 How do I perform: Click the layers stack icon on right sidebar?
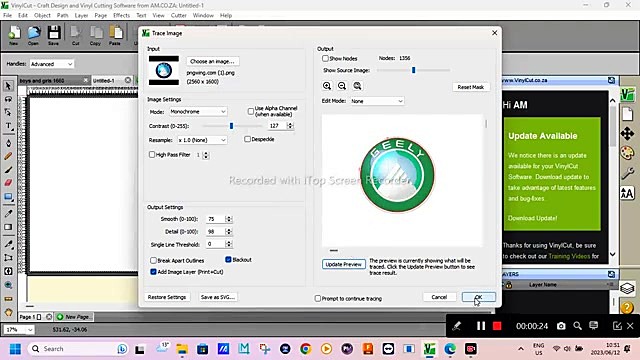coord(627,288)
